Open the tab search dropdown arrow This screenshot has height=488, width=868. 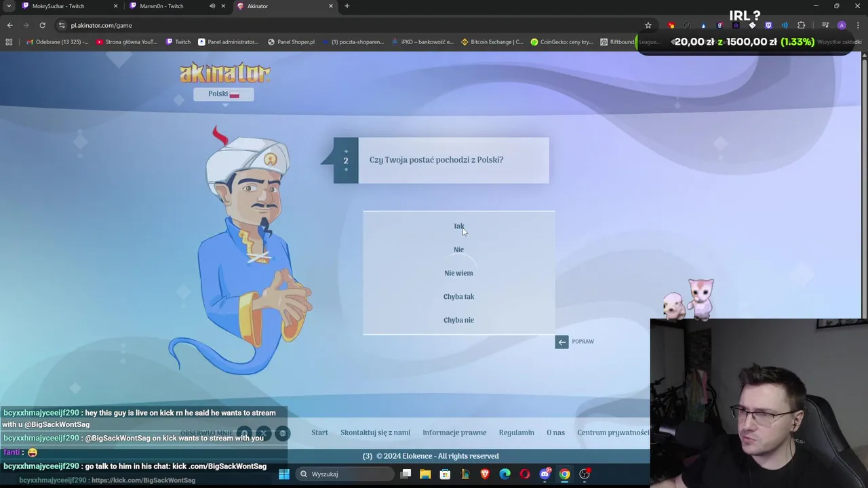9,6
